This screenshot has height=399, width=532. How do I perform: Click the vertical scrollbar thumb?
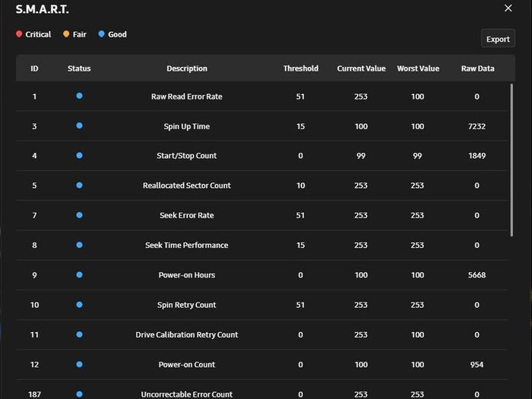click(511, 160)
